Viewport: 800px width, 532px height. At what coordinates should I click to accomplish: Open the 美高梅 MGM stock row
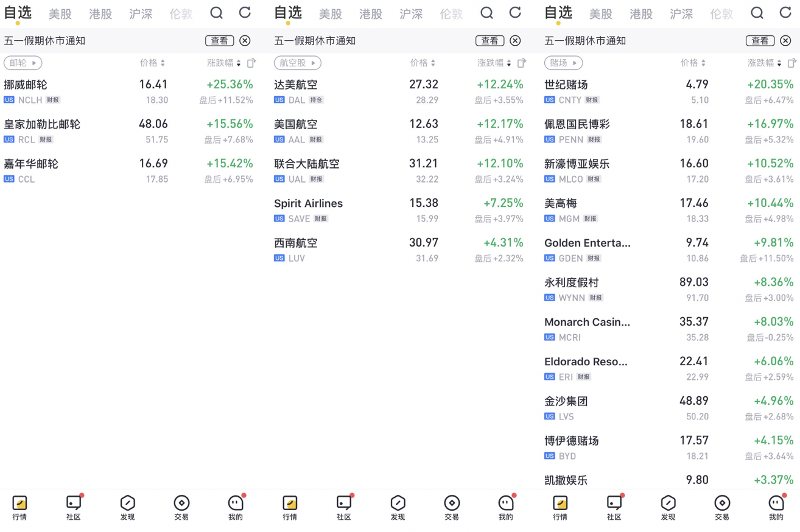point(669,210)
